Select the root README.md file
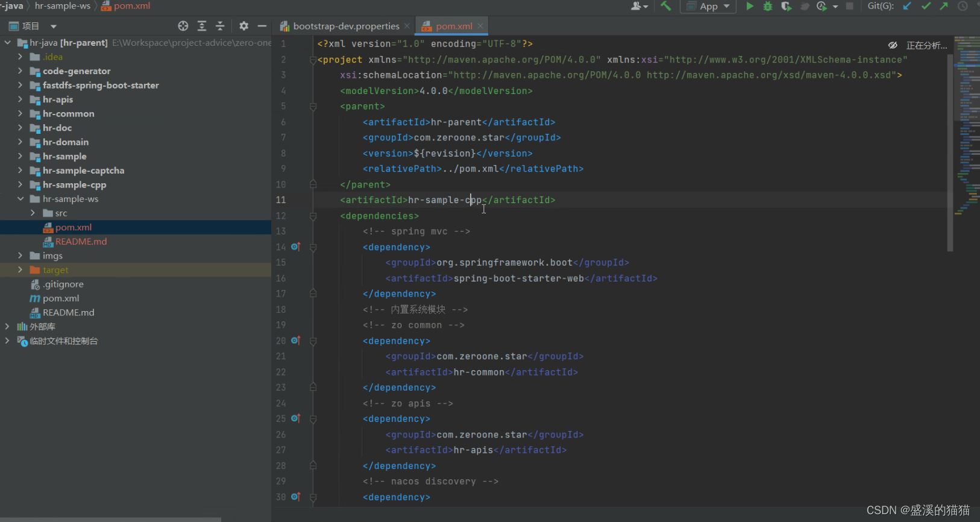 [68, 312]
